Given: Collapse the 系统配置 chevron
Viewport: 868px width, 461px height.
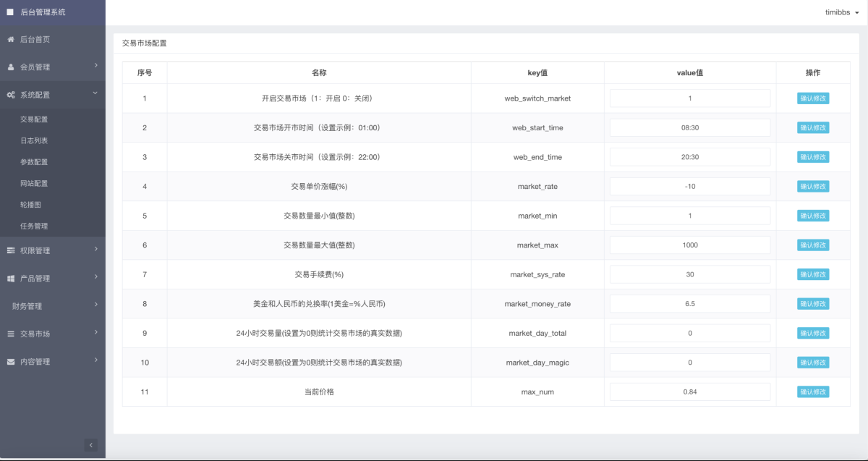Looking at the screenshot, I should tap(95, 93).
